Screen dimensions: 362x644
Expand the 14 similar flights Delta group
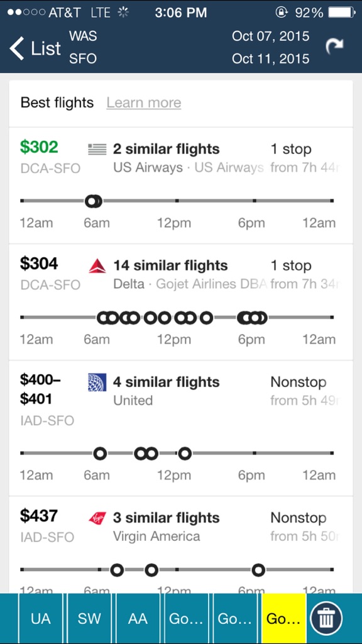tap(180, 303)
